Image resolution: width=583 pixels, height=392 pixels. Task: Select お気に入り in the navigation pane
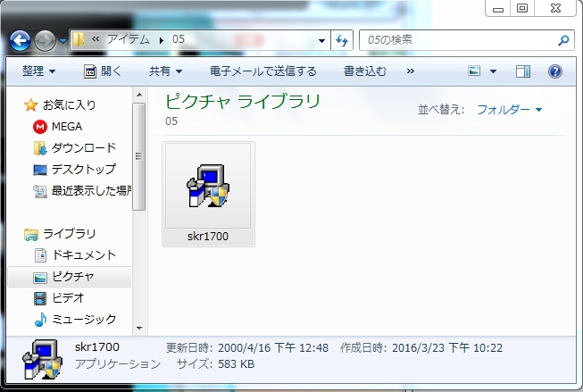pos(69,104)
